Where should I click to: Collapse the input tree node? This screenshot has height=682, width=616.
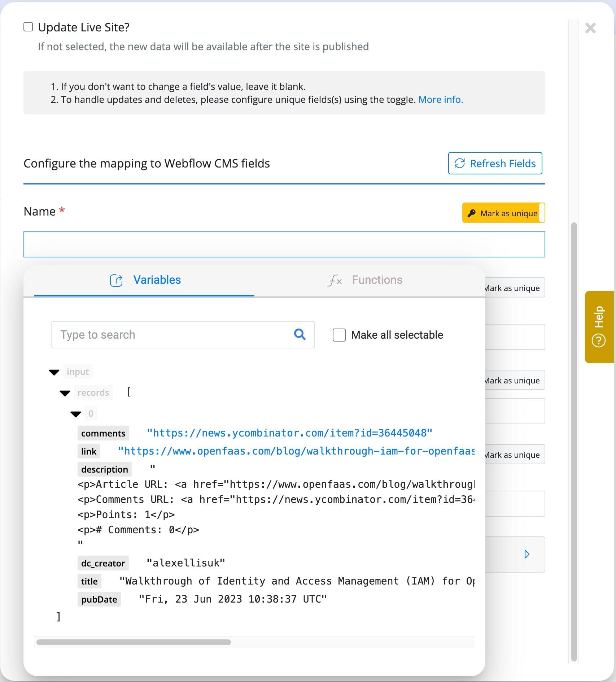pos(54,372)
